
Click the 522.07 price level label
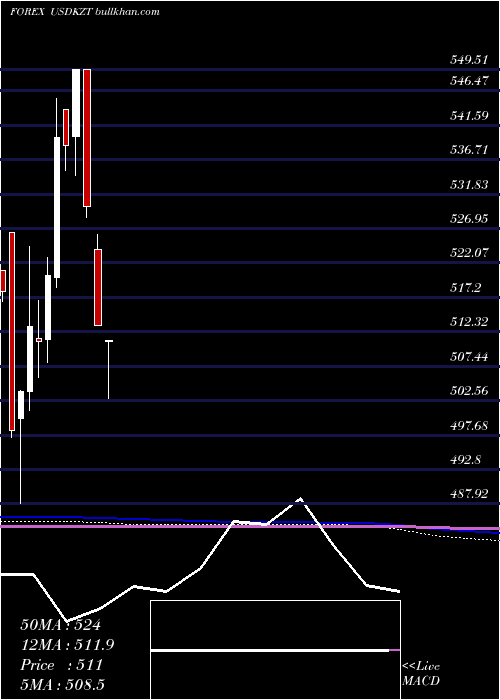469,253
